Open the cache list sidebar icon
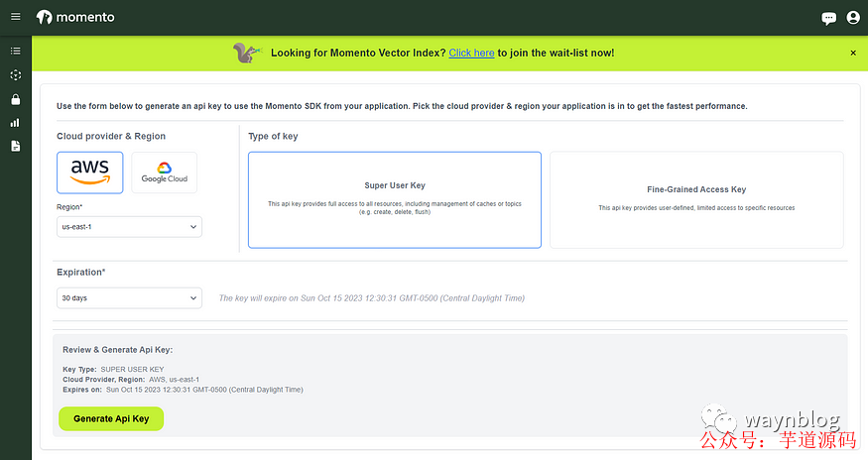This screenshot has height=460, width=868. (16, 51)
